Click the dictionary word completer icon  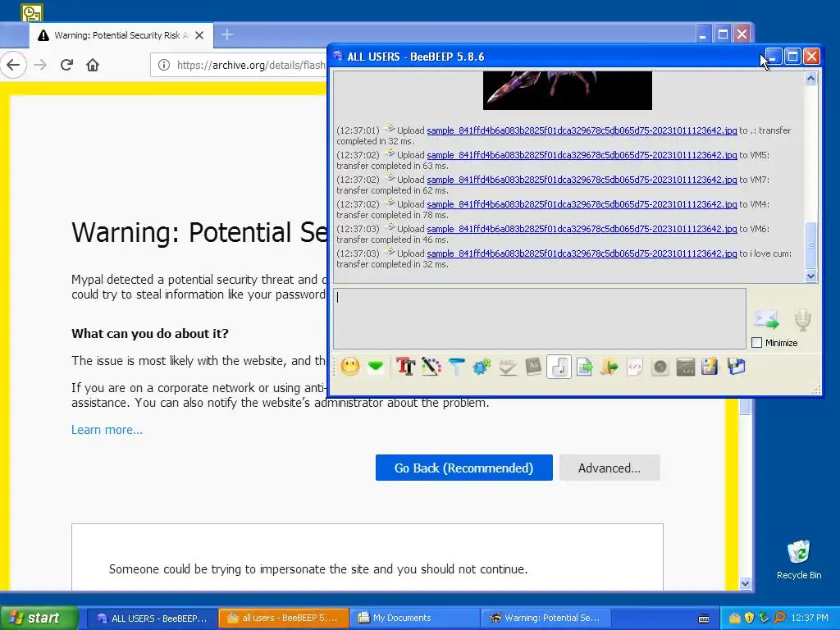point(533,367)
